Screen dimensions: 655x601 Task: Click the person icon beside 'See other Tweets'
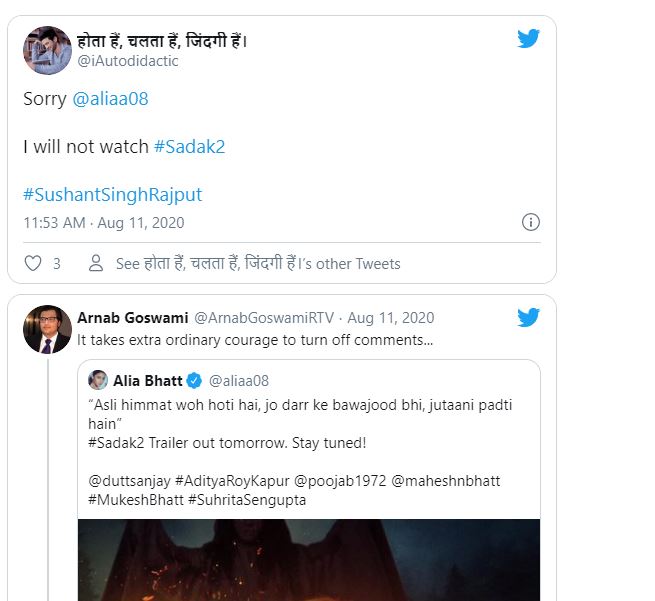coord(96,264)
